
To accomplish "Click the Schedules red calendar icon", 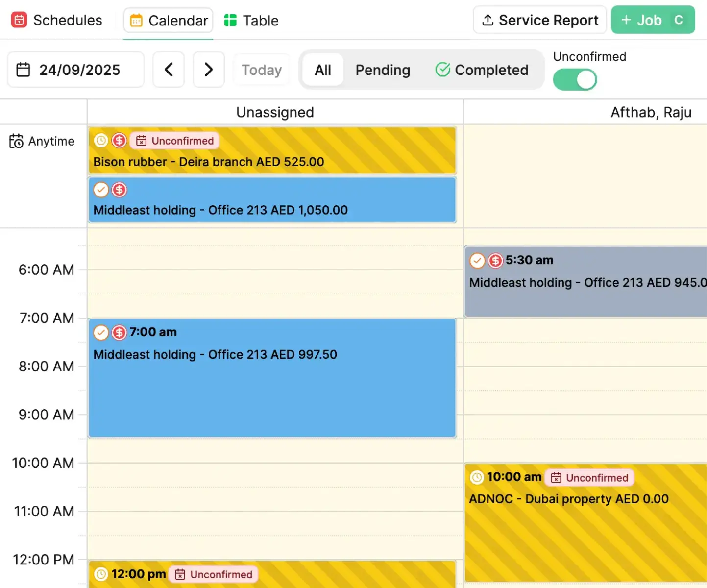I will [x=19, y=20].
